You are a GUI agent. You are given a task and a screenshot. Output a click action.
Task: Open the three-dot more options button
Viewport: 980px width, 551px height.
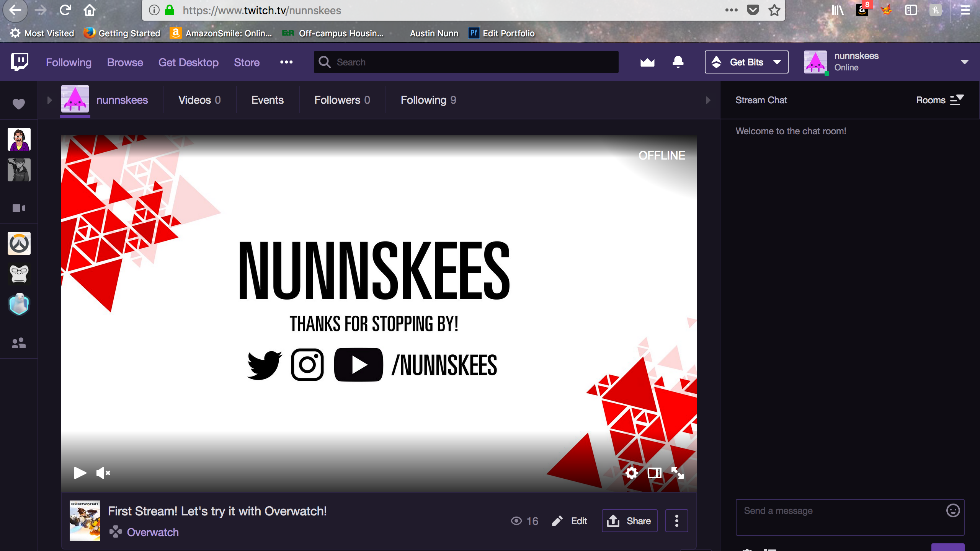click(x=676, y=521)
